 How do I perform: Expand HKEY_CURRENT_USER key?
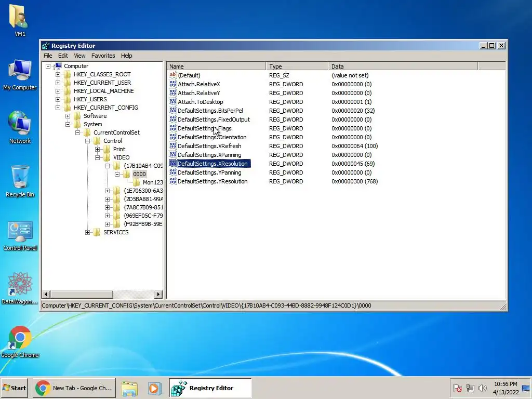(58, 83)
